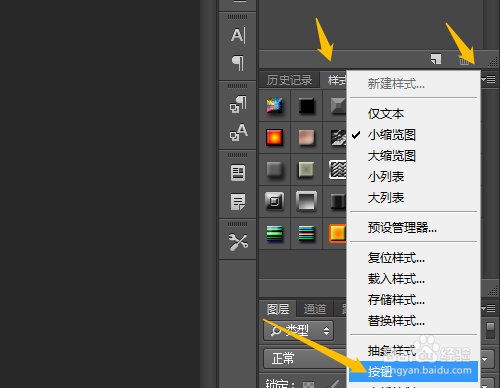Apply the rainbow colored style swatch
This screenshot has height=388, width=500.
tap(274, 106)
